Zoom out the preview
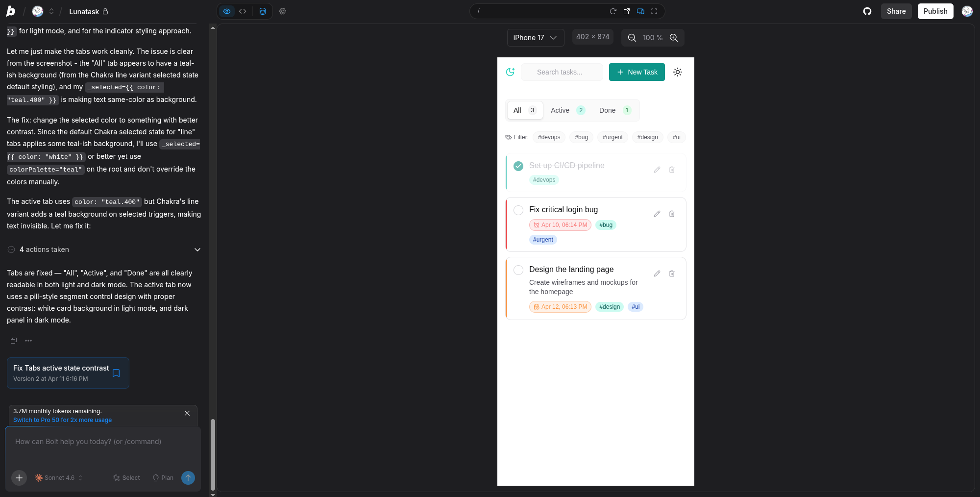The height and width of the screenshot is (497, 980). [x=632, y=38]
